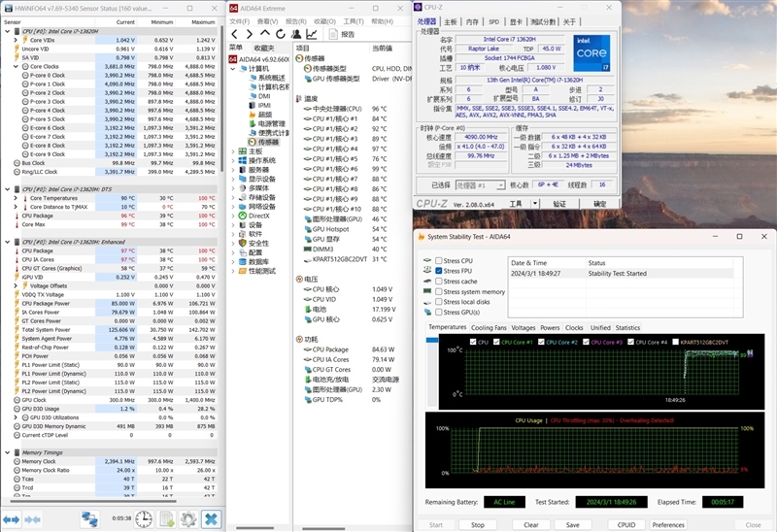Click CPU-Z 验证 validate button
Viewport: 777px width, 532px height.
(559, 204)
